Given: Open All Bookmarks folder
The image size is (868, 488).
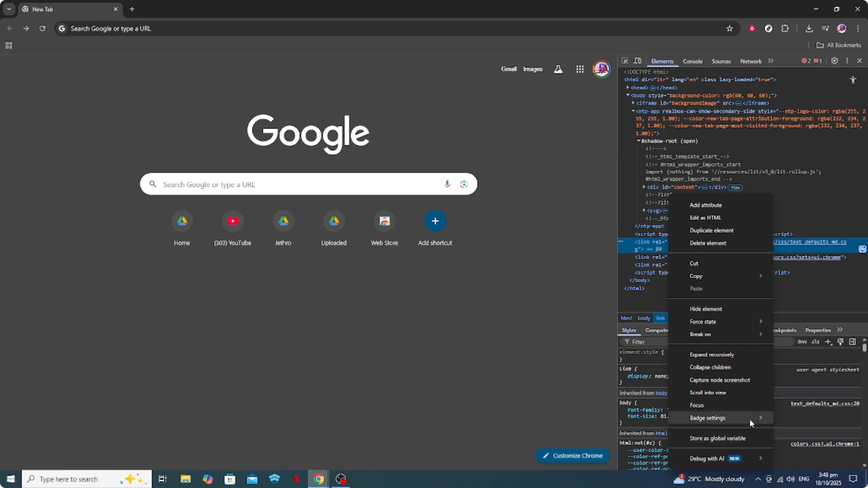Looking at the screenshot, I should point(838,45).
